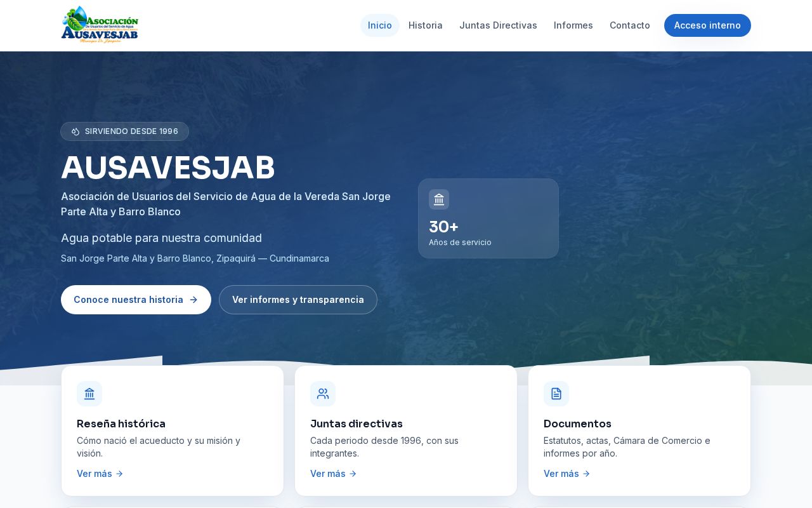Open the Contacto navigation link
This screenshot has height=508, width=812.
pos(630,25)
